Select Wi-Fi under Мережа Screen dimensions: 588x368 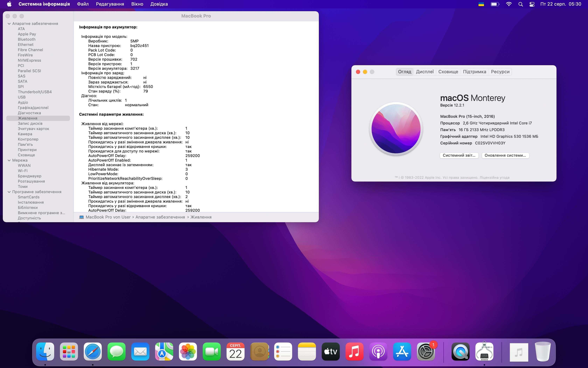(22, 171)
